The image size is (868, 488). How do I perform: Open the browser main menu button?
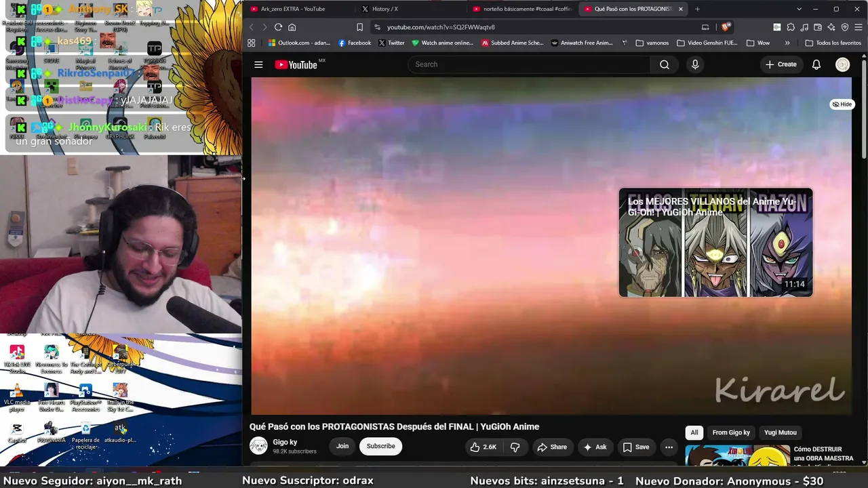pyautogui.click(x=859, y=27)
